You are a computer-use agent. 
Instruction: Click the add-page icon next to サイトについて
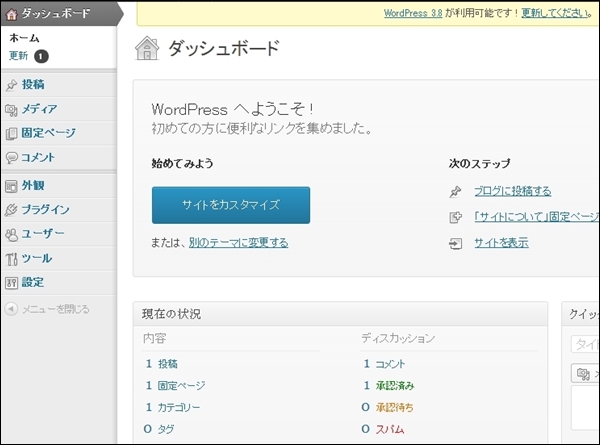tap(455, 217)
